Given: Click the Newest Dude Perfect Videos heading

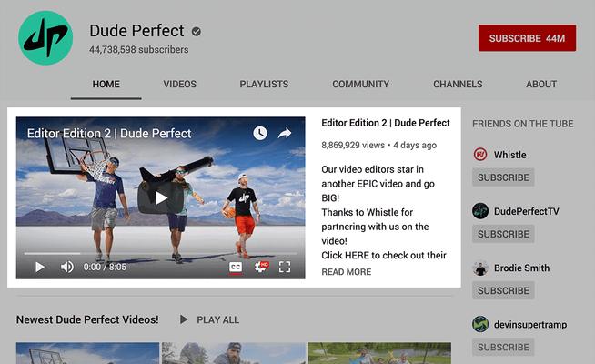Looking at the screenshot, I should pos(87,319).
